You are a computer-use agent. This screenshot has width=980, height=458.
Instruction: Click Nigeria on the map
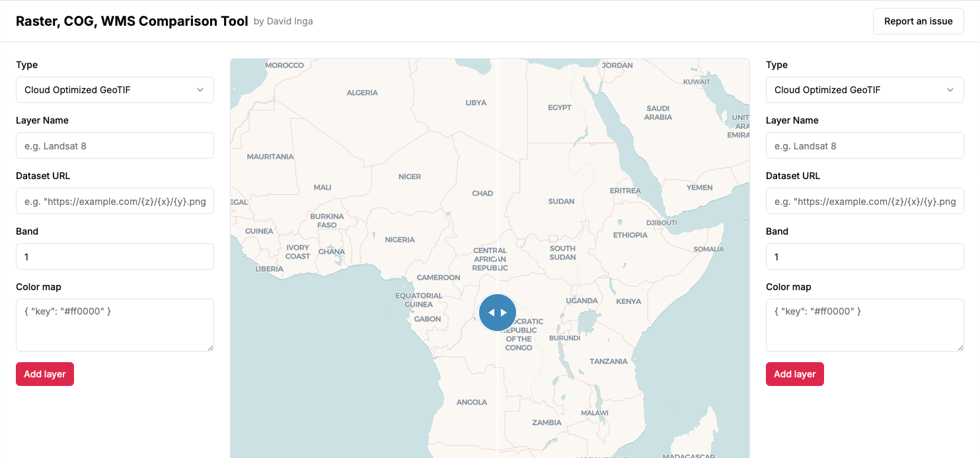(x=400, y=239)
